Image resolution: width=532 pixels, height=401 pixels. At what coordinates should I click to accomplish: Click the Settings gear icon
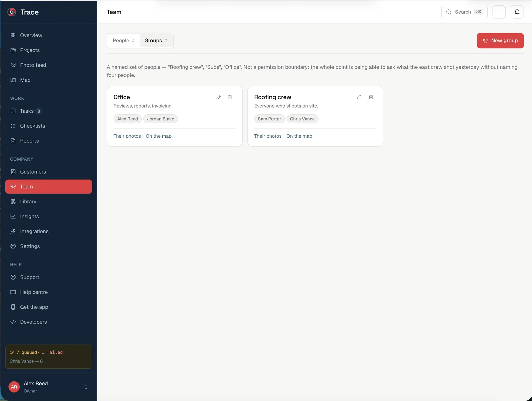[x=13, y=246]
